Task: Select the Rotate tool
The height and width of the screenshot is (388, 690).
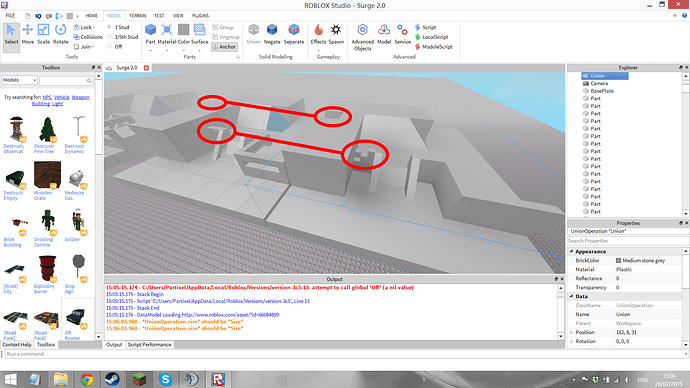Action: 60,34
